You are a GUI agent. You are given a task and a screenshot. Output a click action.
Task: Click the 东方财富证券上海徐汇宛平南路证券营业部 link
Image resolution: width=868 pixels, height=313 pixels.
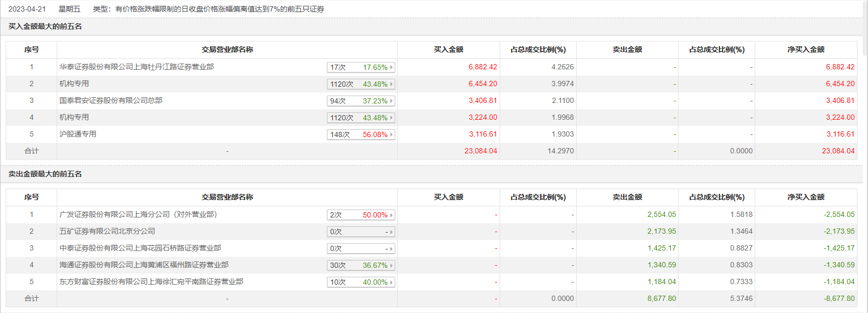151,281
